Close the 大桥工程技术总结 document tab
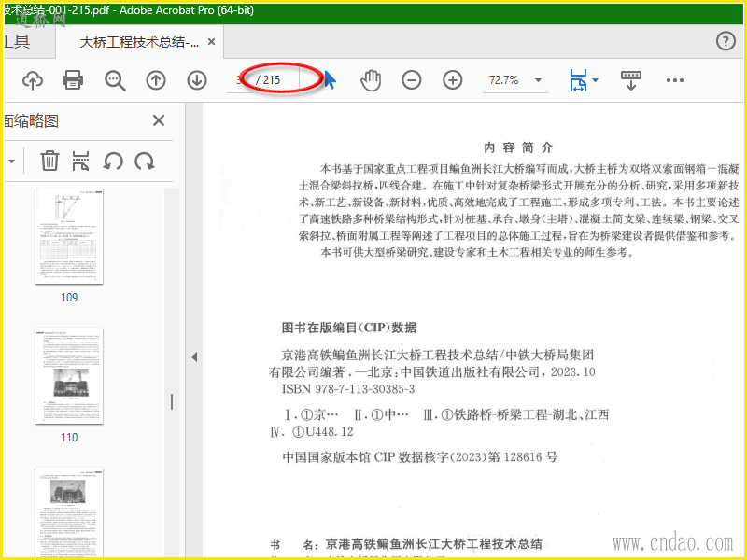This screenshot has width=747, height=560. (212, 42)
